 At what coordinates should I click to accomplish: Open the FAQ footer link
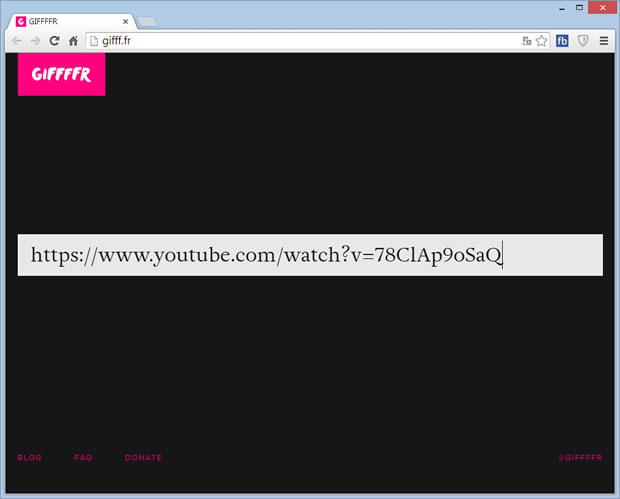[83, 457]
